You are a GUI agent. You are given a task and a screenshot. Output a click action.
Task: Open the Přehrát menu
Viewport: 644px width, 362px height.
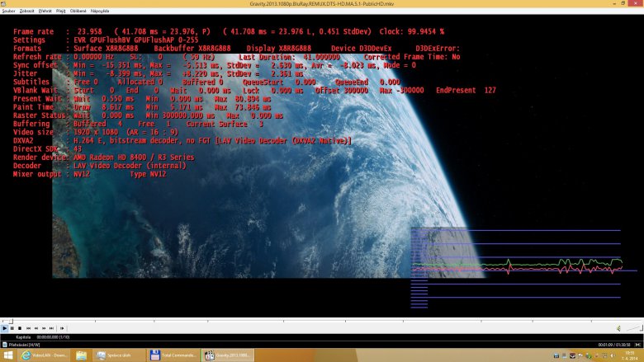tap(45, 11)
